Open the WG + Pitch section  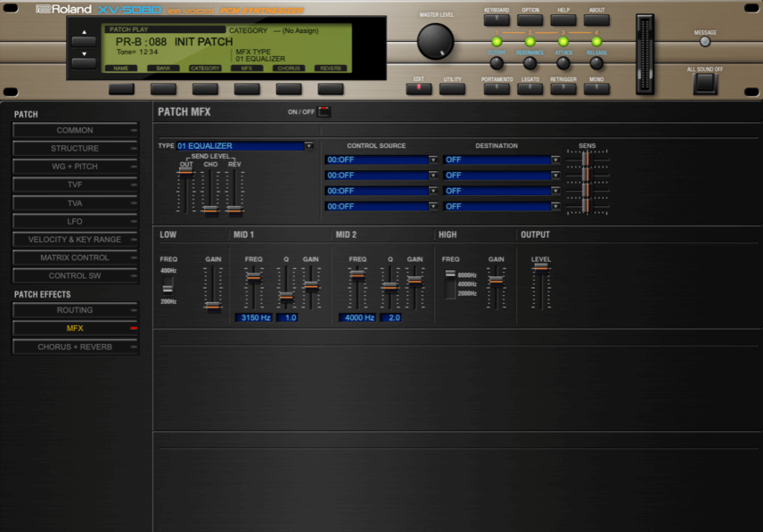(75, 167)
